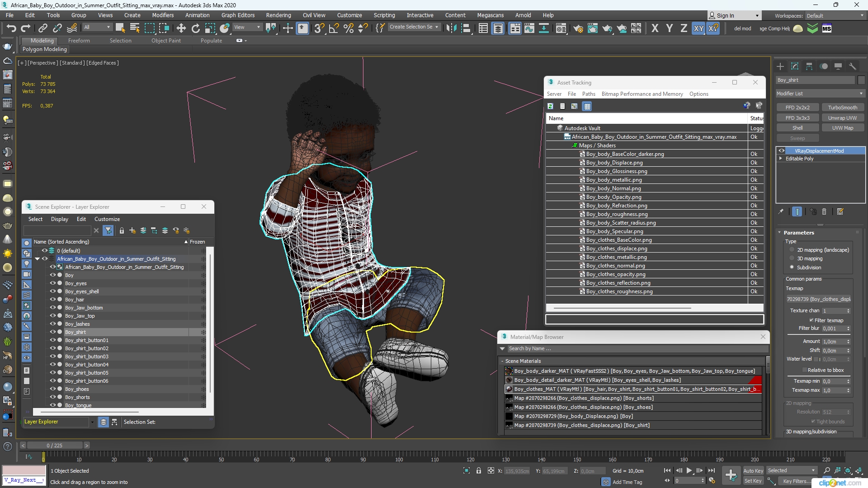Click time slider 0 / 225 handle
Image resolution: width=868 pixels, height=488 pixels.
(x=54, y=446)
